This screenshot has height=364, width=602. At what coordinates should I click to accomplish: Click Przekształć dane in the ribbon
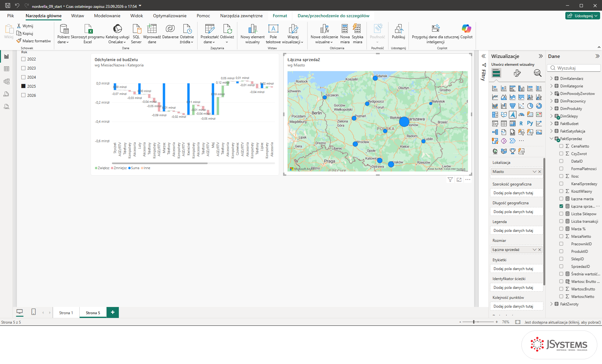coord(209,34)
